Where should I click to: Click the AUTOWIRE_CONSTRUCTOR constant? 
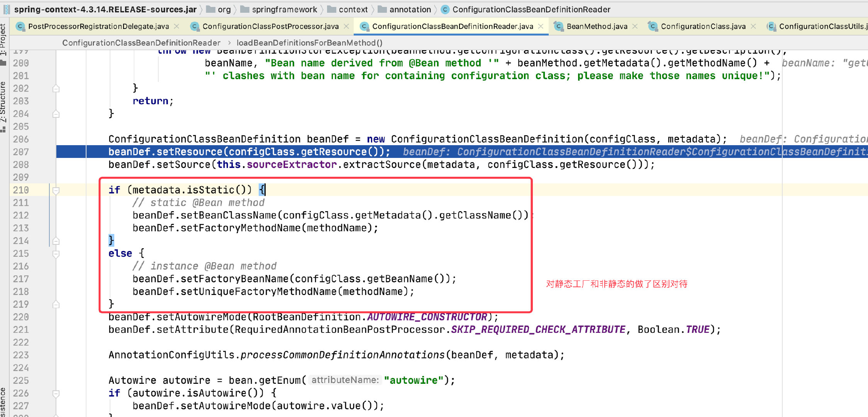point(427,317)
